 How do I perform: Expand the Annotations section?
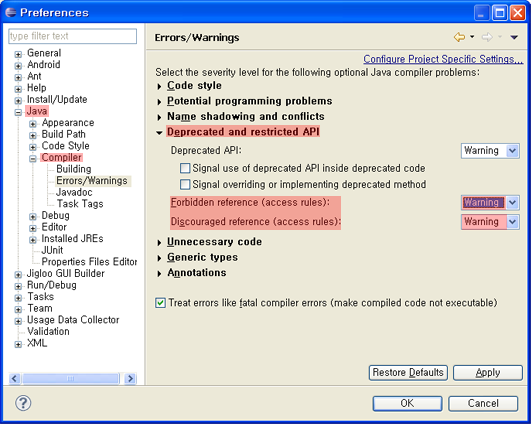159,274
